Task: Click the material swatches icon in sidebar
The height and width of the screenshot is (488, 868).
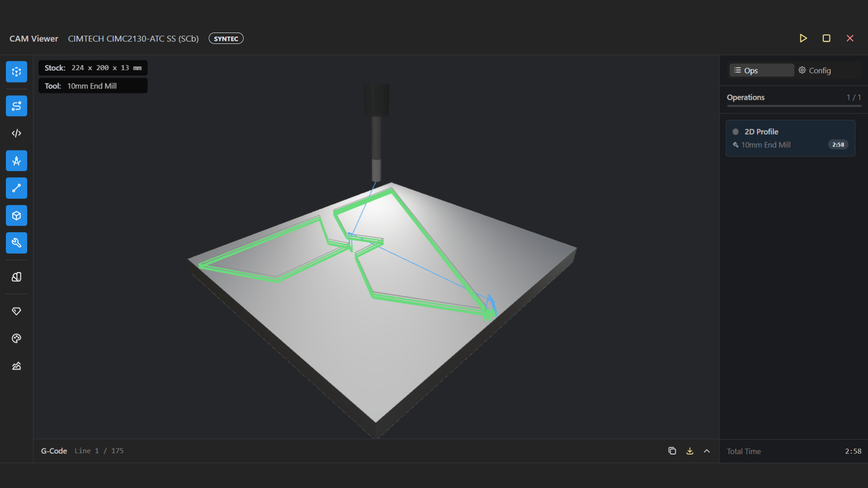Action: click(x=16, y=277)
